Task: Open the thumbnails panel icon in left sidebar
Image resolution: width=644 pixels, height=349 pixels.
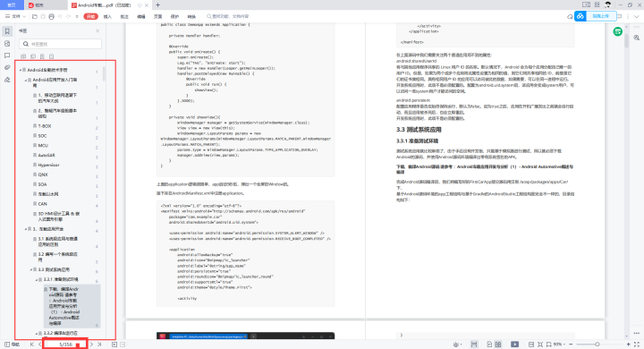Action: 7,43
